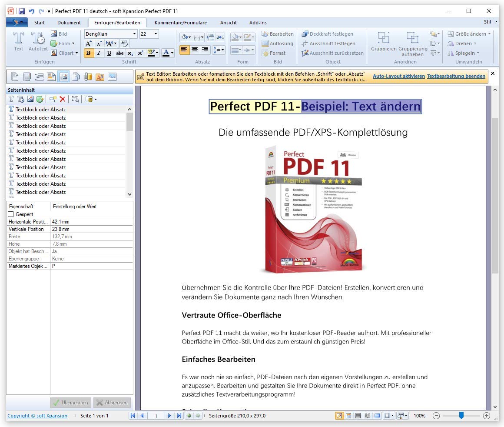Align paragraph text to the right

tap(205, 50)
